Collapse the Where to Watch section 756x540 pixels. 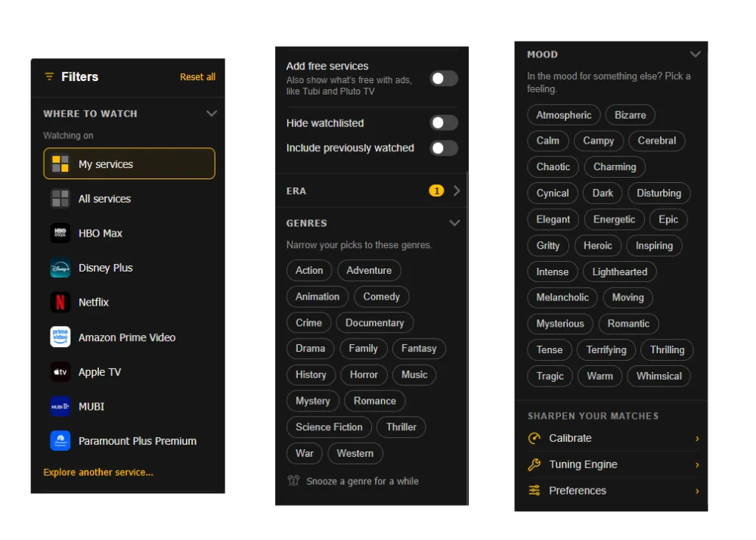[212, 113]
